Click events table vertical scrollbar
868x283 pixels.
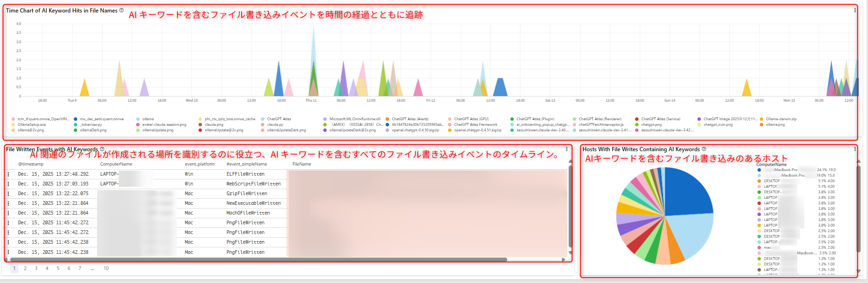coord(570,207)
